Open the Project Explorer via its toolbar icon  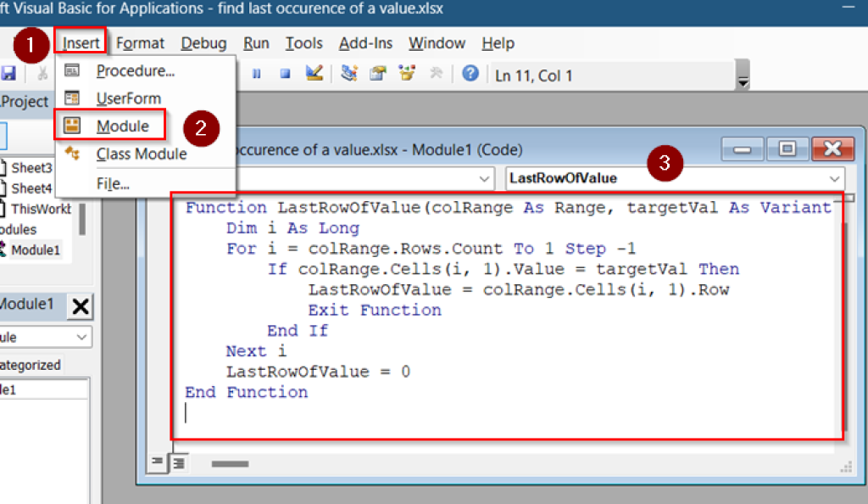click(349, 74)
